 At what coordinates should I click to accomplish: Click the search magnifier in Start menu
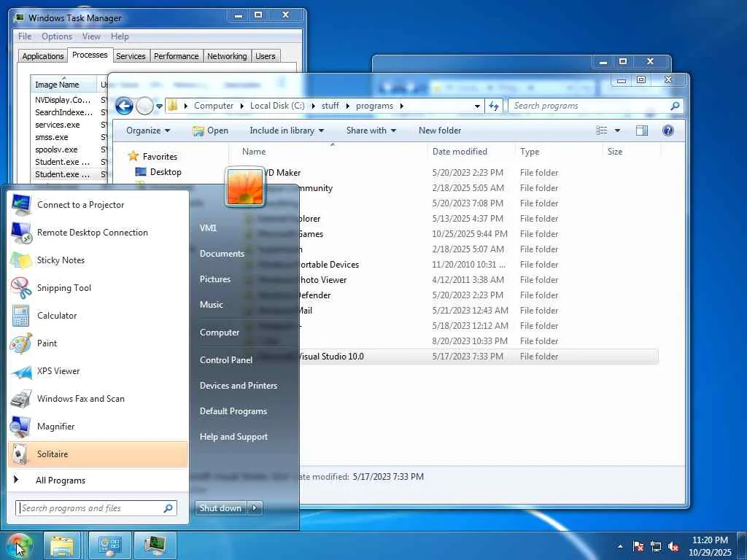168,508
